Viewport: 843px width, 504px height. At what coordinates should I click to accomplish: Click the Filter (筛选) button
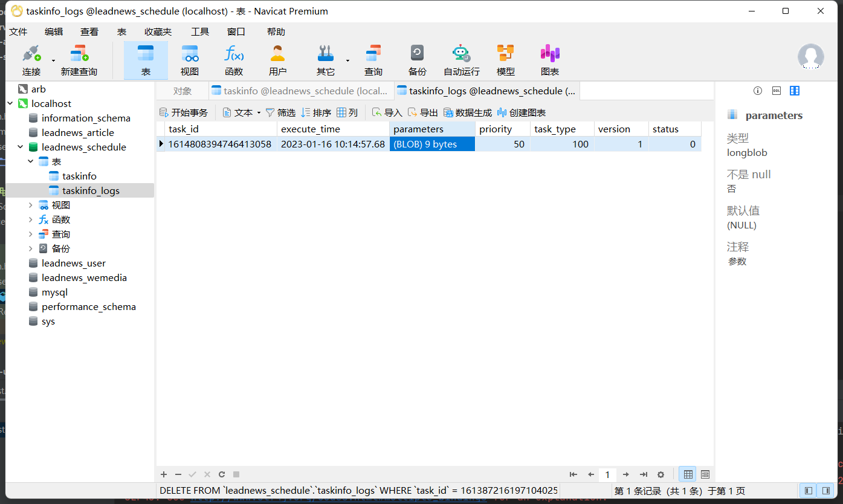[280, 112]
